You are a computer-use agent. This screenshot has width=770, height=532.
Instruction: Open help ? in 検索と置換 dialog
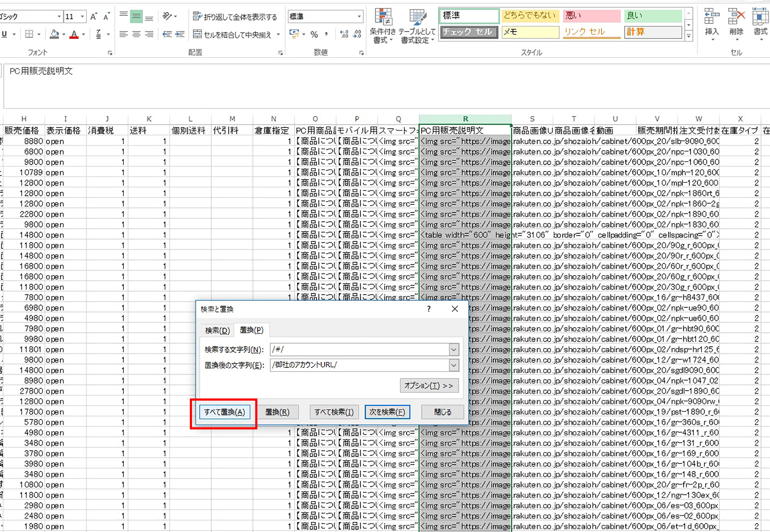(x=429, y=309)
